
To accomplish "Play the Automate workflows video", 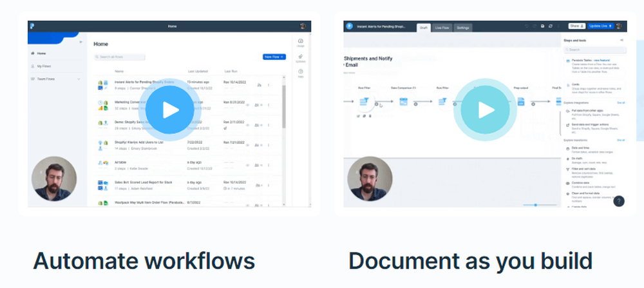I will coord(169,110).
